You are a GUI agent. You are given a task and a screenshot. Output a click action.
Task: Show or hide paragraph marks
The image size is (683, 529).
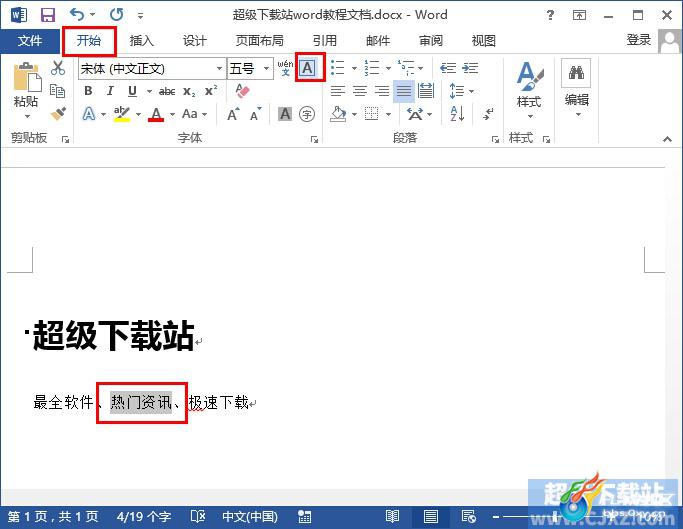[x=488, y=114]
